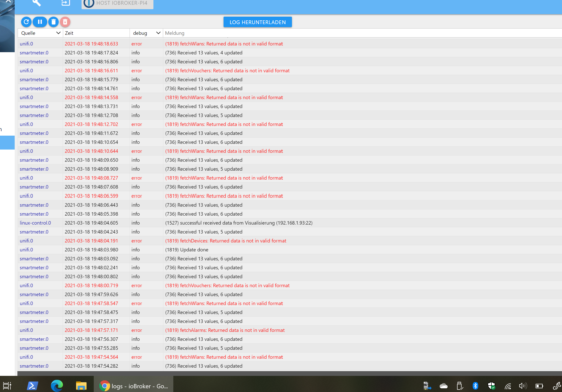562x392 pixels.
Task: Open Microsoft Edge from the taskbar
Action: click(57, 386)
